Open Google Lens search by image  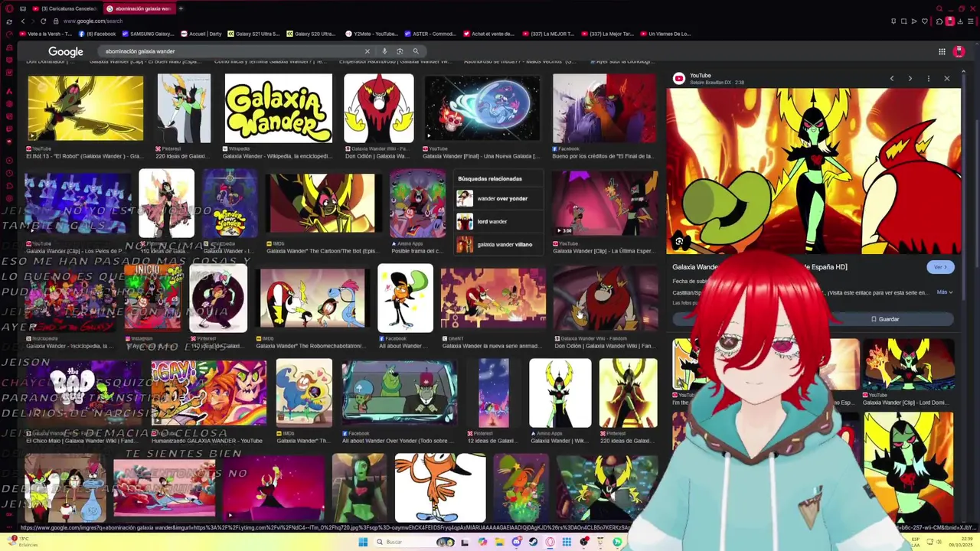click(x=400, y=51)
